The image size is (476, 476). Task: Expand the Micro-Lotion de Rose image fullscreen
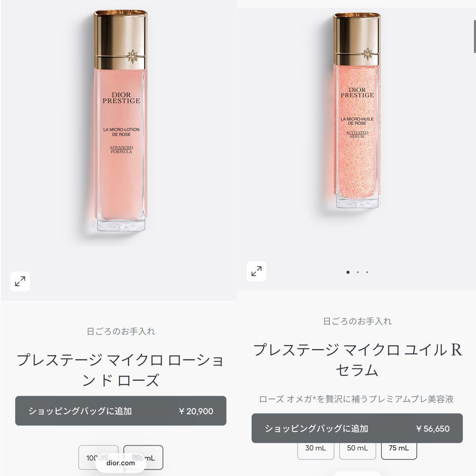point(20,281)
